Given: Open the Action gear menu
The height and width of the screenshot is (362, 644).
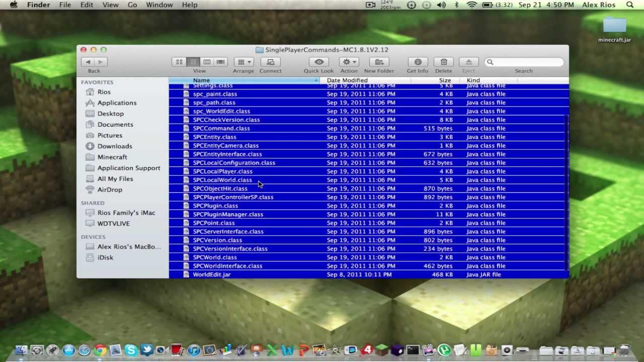Looking at the screenshot, I should 349,62.
